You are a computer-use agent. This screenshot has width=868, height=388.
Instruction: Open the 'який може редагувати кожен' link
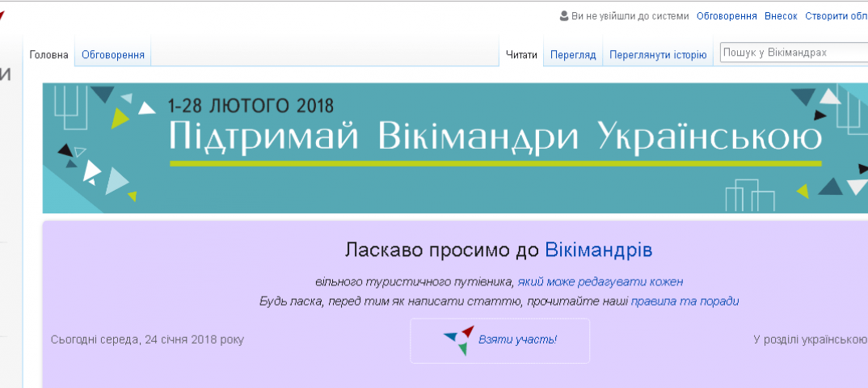600,282
